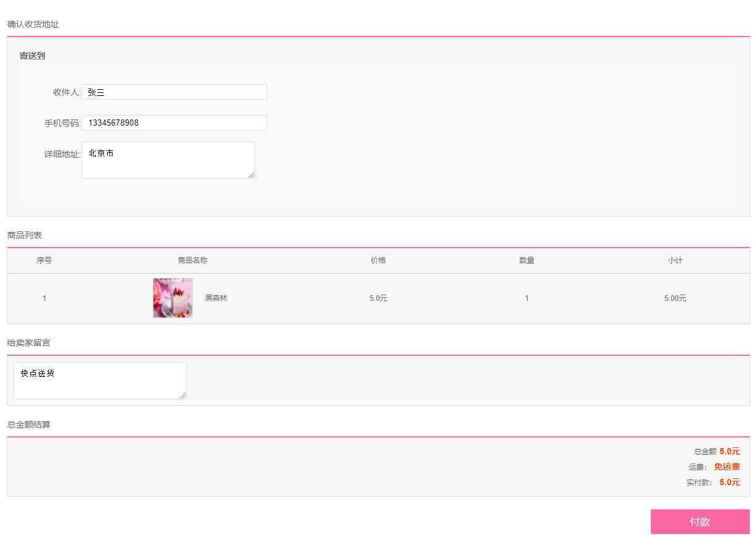The height and width of the screenshot is (552, 756).
Task: Click the 手机号码 phone number field
Action: [x=174, y=123]
